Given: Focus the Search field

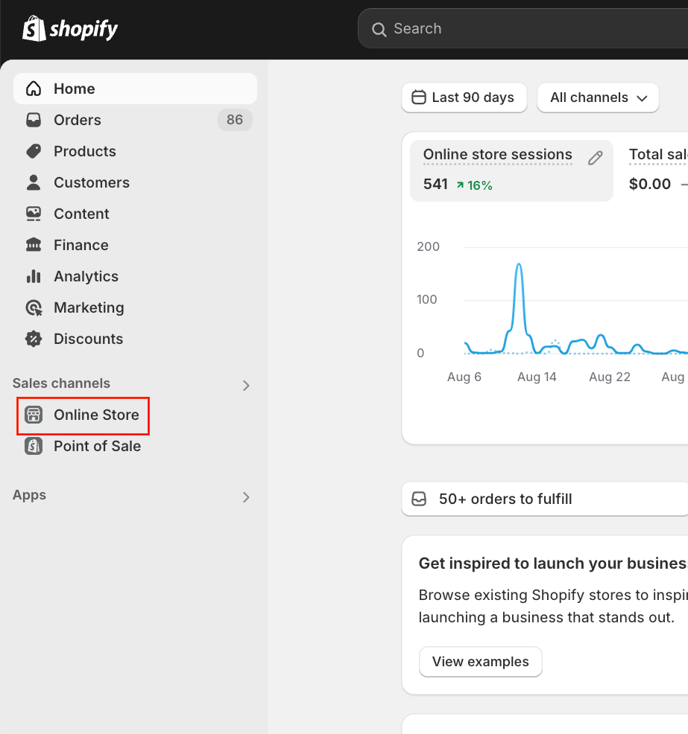Looking at the screenshot, I should pos(523,29).
